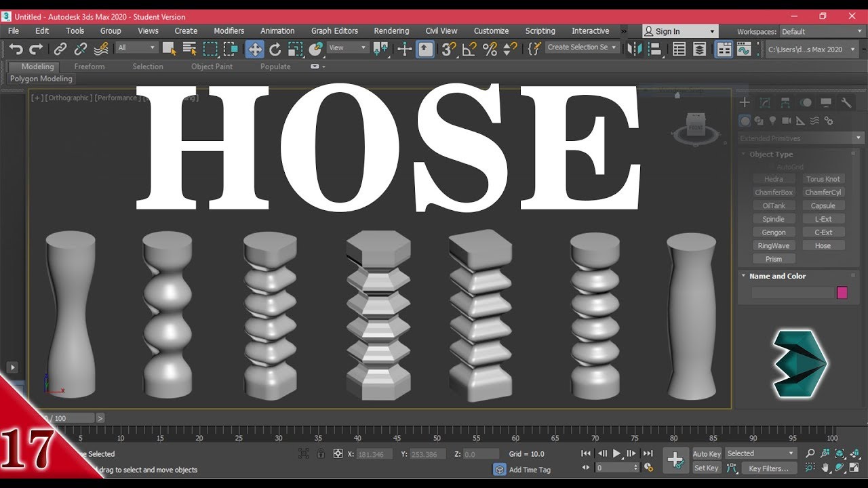Open the Sign In dropdown
The width and height of the screenshot is (868, 488).
click(680, 31)
